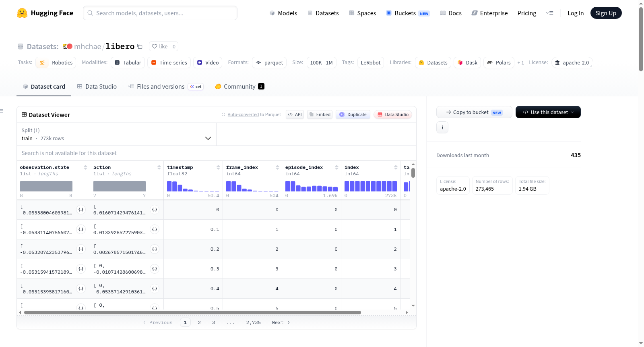Click the API button
The width and height of the screenshot is (644, 347).
(295, 114)
